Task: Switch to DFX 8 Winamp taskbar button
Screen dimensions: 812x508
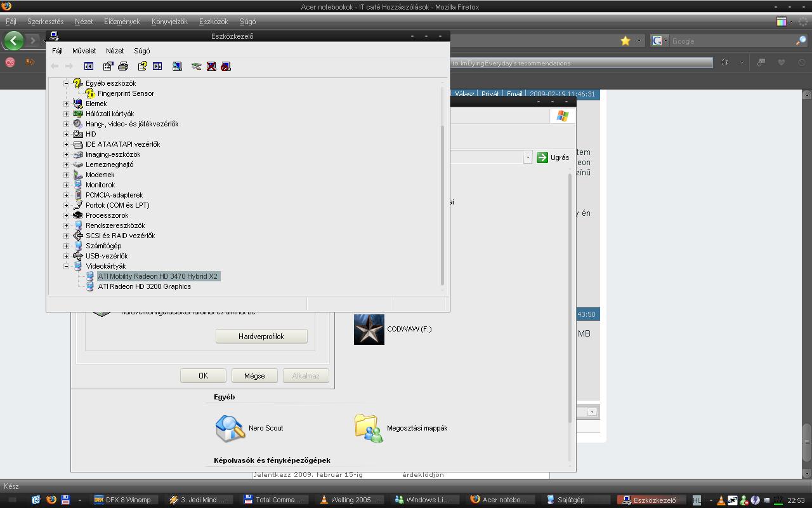Action: point(123,500)
